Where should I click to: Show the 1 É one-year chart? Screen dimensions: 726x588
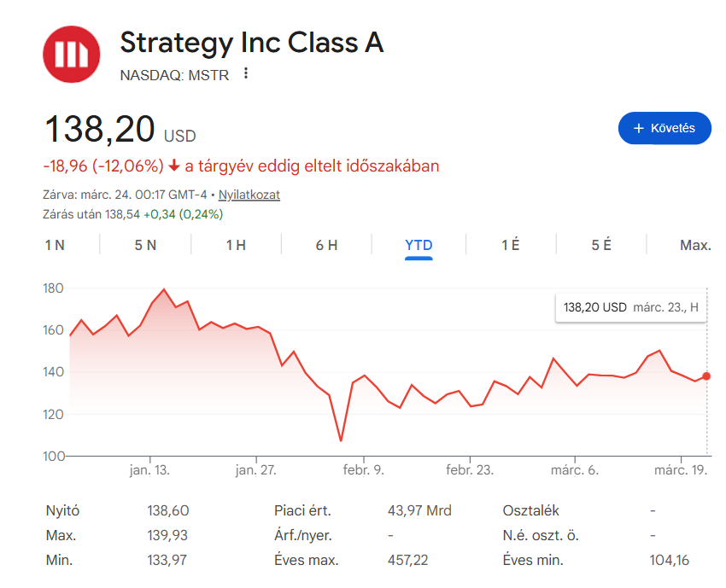511,245
